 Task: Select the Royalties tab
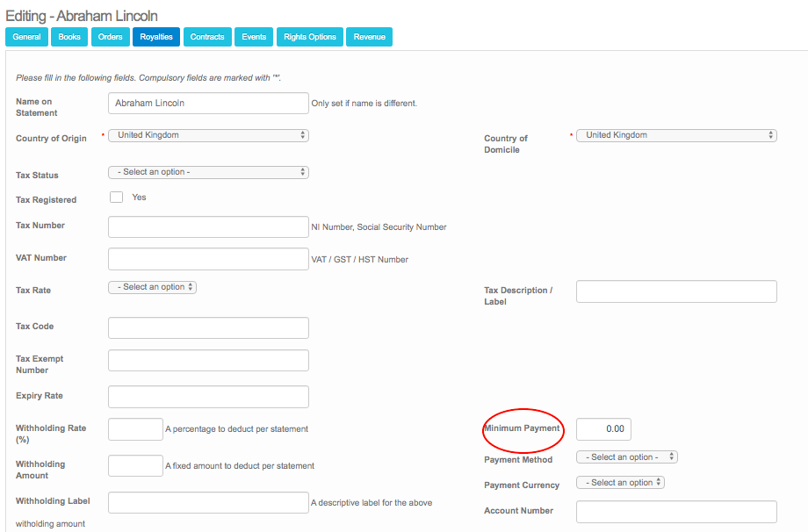click(x=156, y=37)
